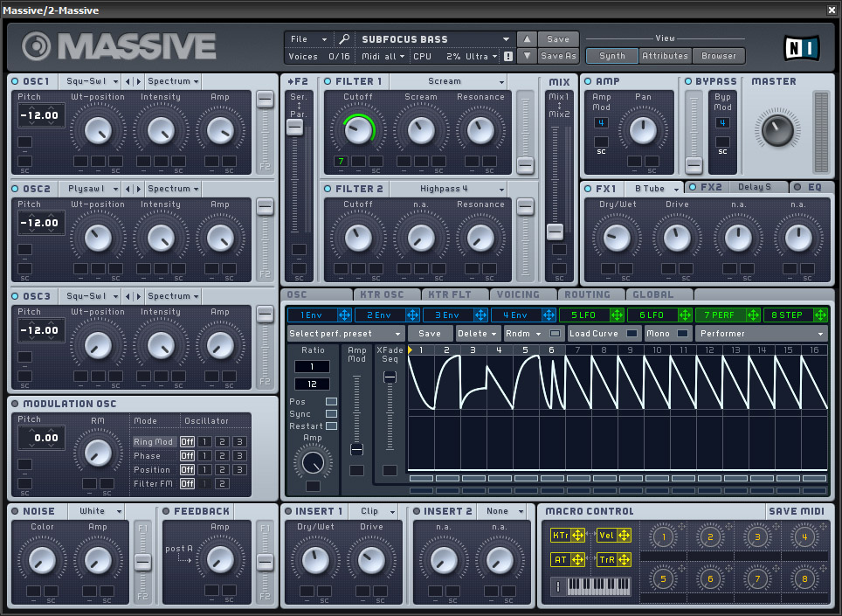
Task: Click the 2 Env drag-assign cross icon
Action: (x=412, y=315)
